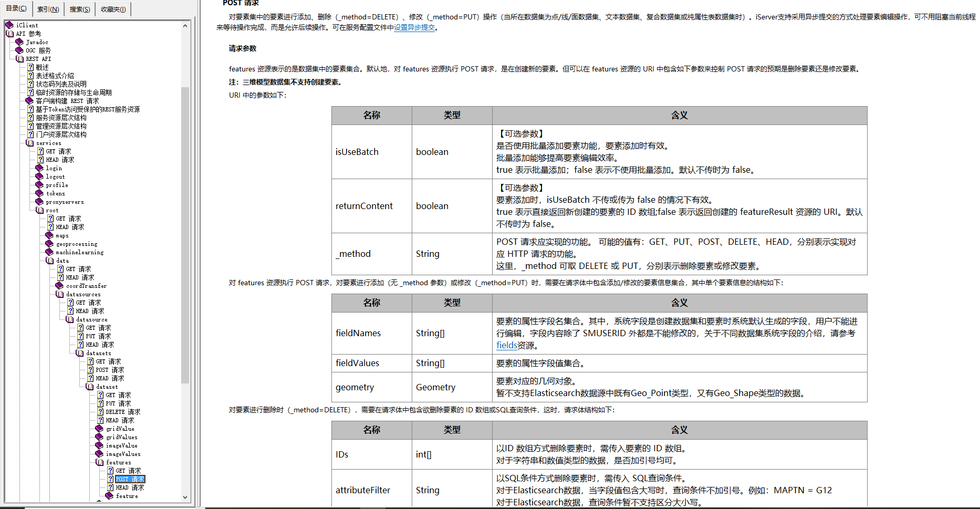The width and height of the screenshot is (980, 509).
Task: Click the book icon next to coordTransfer
Action: click(x=59, y=286)
